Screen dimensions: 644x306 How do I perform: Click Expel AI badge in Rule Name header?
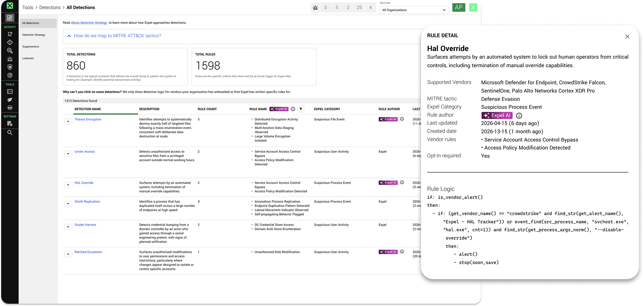pos(279,109)
